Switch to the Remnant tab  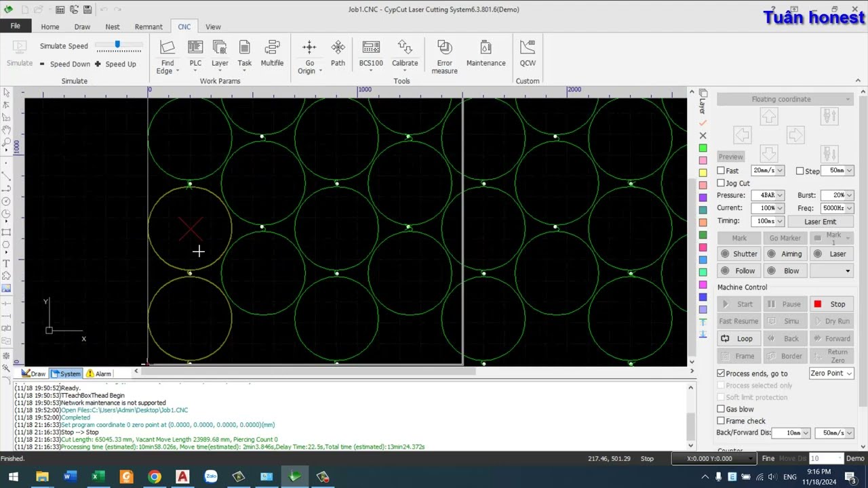tap(149, 26)
